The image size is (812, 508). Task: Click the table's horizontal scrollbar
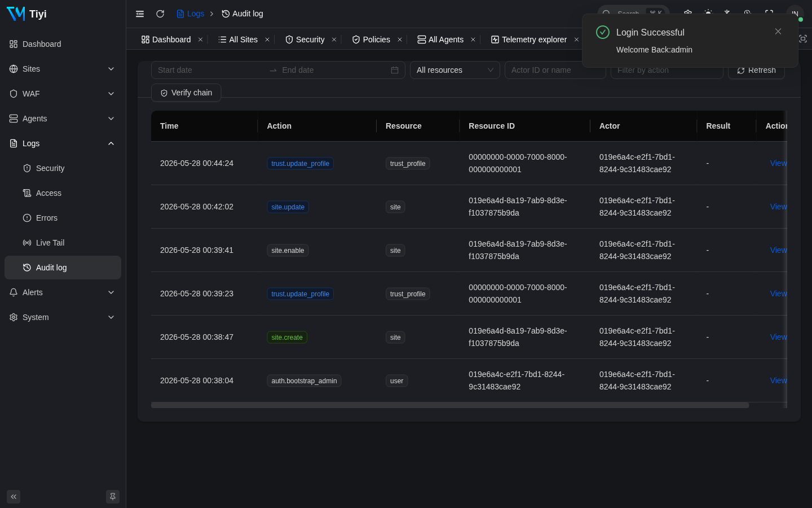[x=450, y=405]
